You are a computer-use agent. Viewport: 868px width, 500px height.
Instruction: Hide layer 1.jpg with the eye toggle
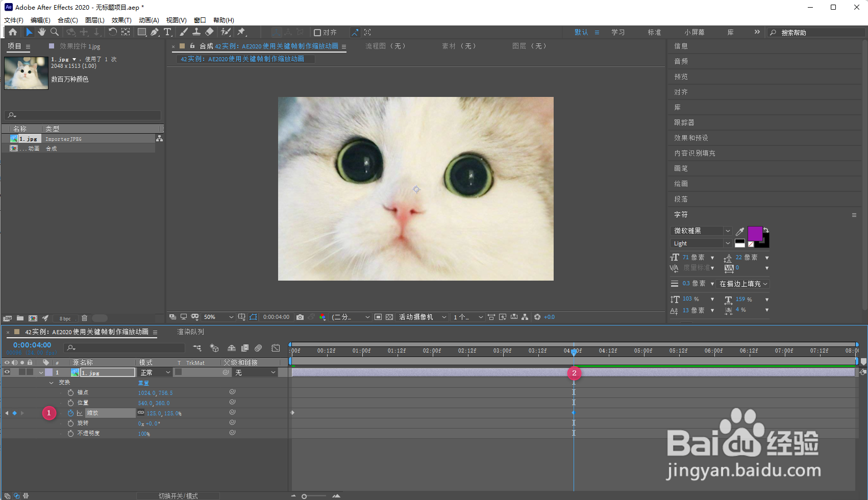[x=7, y=372]
